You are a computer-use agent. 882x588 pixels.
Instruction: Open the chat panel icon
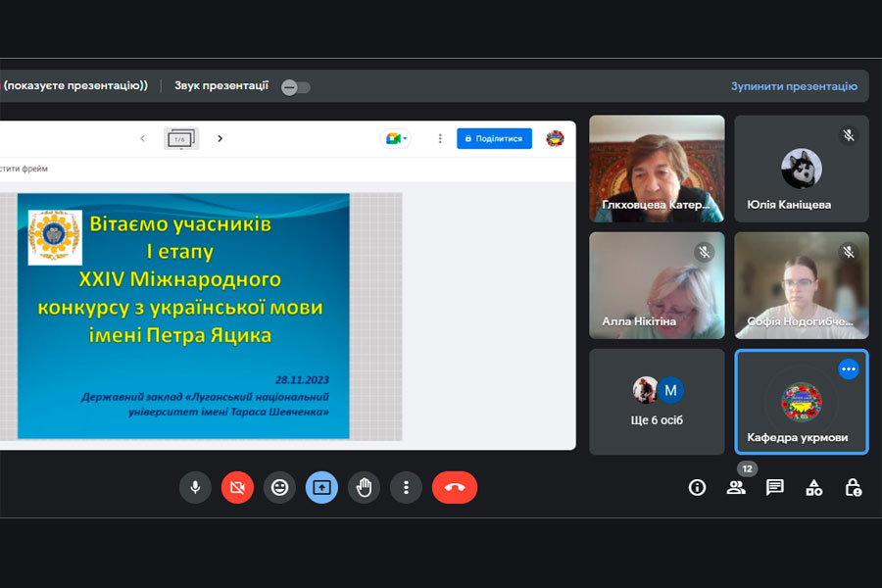(x=774, y=487)
